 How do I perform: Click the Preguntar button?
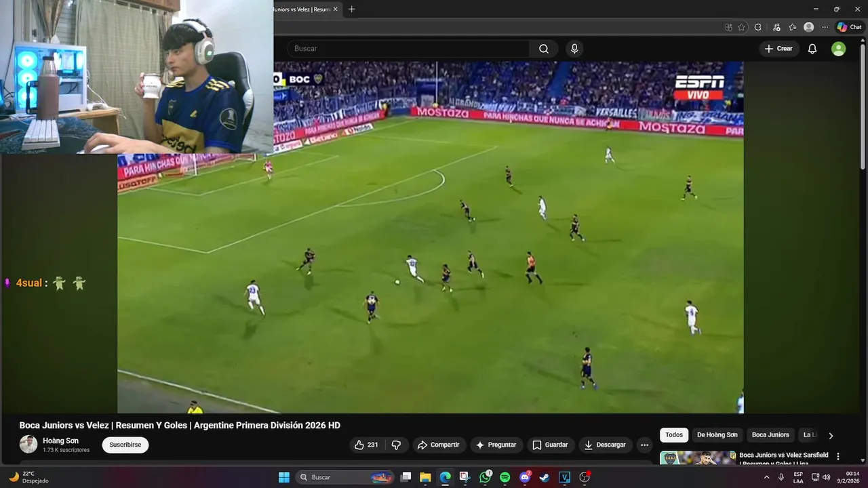(496, 445)
